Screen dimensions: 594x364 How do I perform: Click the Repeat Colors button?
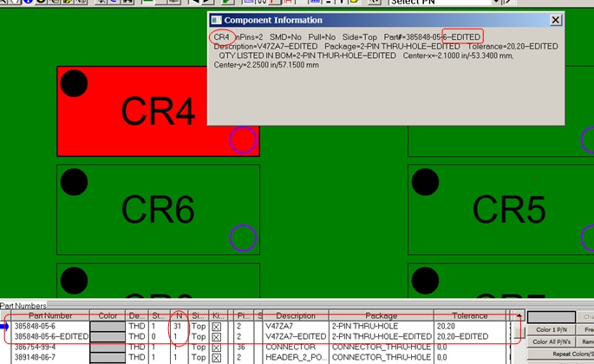[x=561, y=354]
